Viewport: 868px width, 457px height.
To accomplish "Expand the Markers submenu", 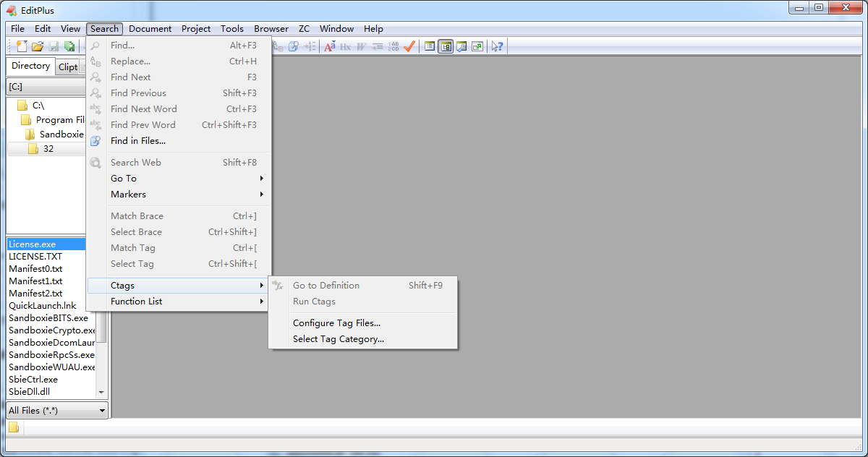I will [x=179, y=195].
